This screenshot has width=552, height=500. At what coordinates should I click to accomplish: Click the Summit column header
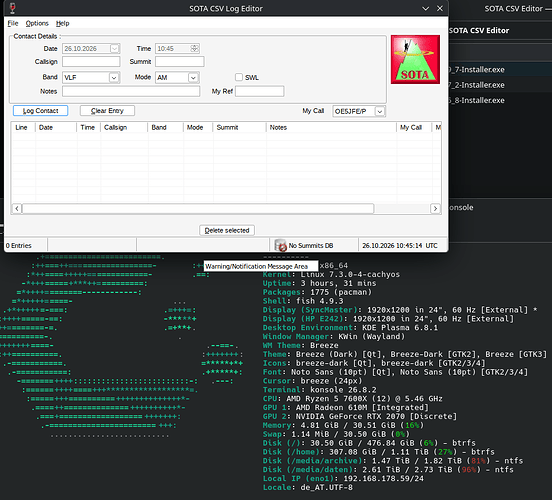click(239, 127)
